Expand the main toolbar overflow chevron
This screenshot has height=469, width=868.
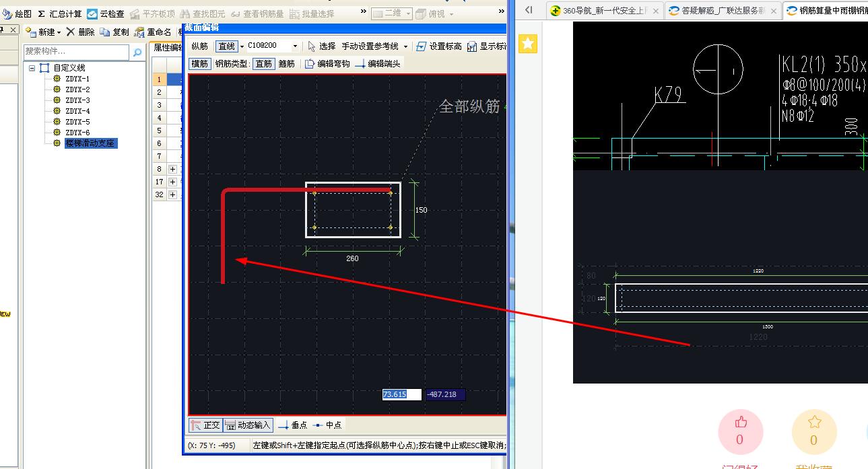pyautogui.click(x=364, y=11)
